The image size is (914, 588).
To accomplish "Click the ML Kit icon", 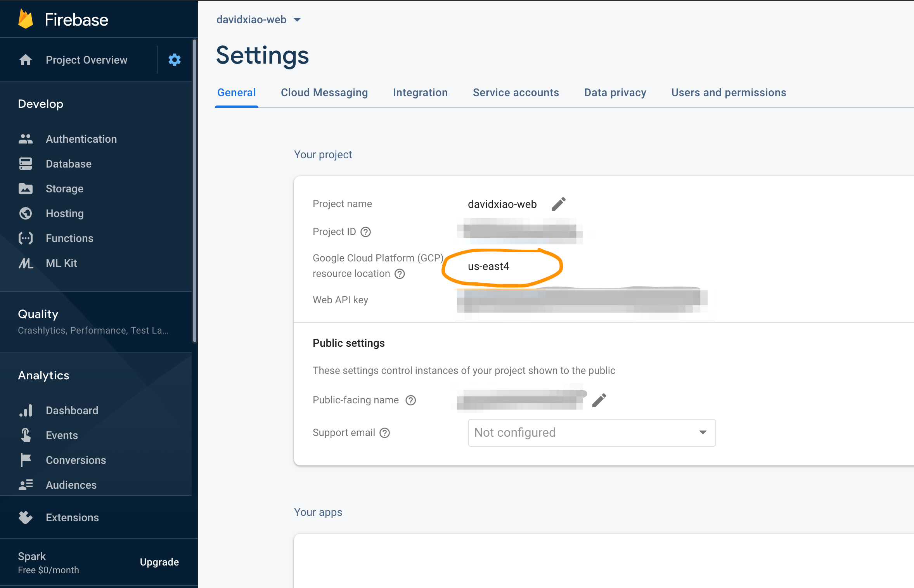I will [x=26, y=263].
